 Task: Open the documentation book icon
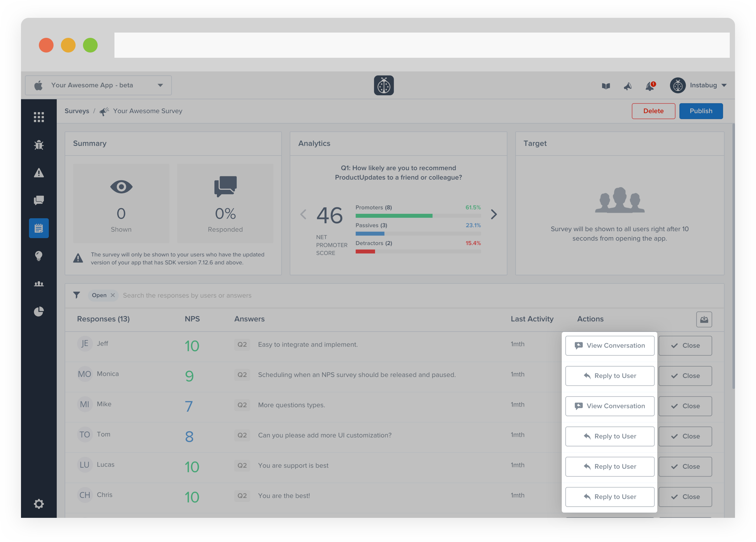(x=606, y=86)
